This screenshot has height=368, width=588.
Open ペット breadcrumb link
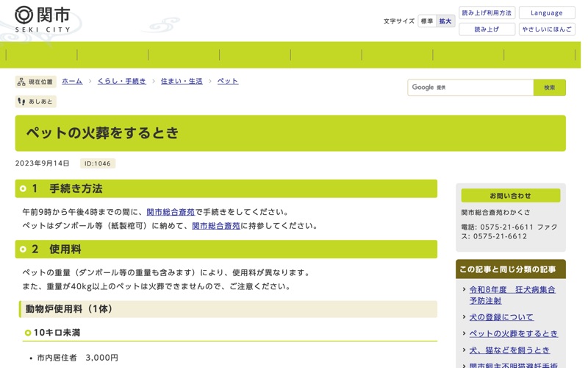click(x=228, y=81)
